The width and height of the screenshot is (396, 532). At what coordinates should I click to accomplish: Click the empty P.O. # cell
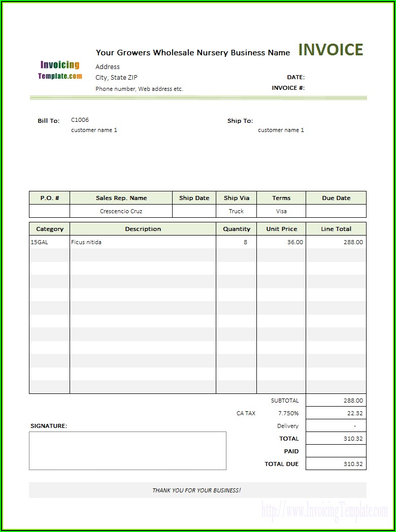49,211
